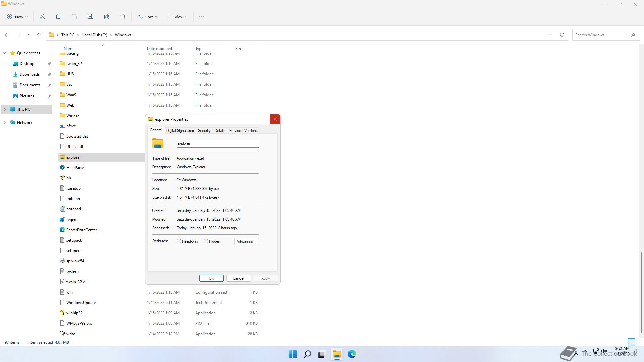Open Pictures in Quick access
Image resolution: width=644 pixels, height=362 pixels.
point(27,96)
